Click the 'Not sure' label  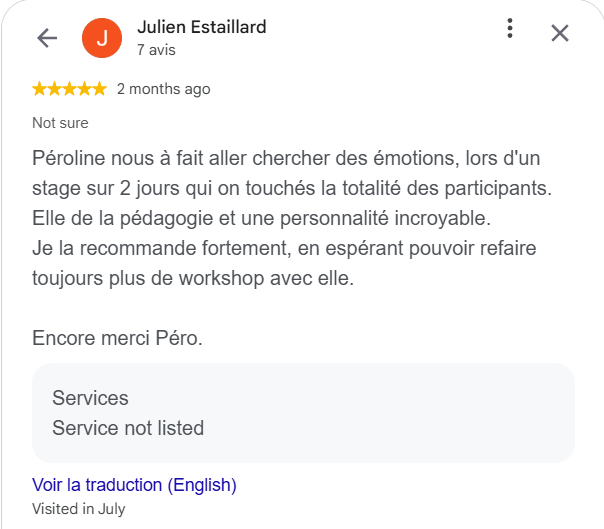point(60,123)
